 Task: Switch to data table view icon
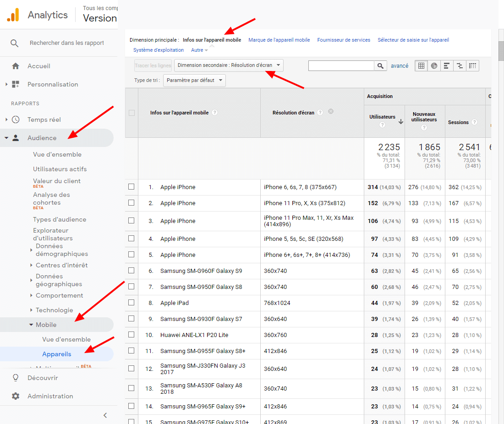(x=421, y=66)
